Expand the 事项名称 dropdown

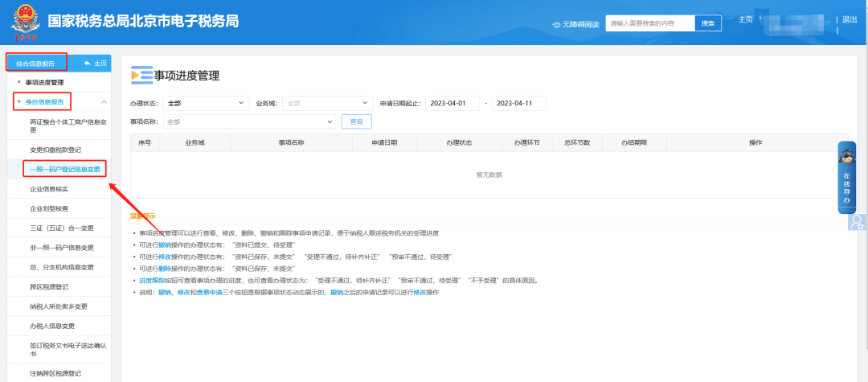[249, 121]
